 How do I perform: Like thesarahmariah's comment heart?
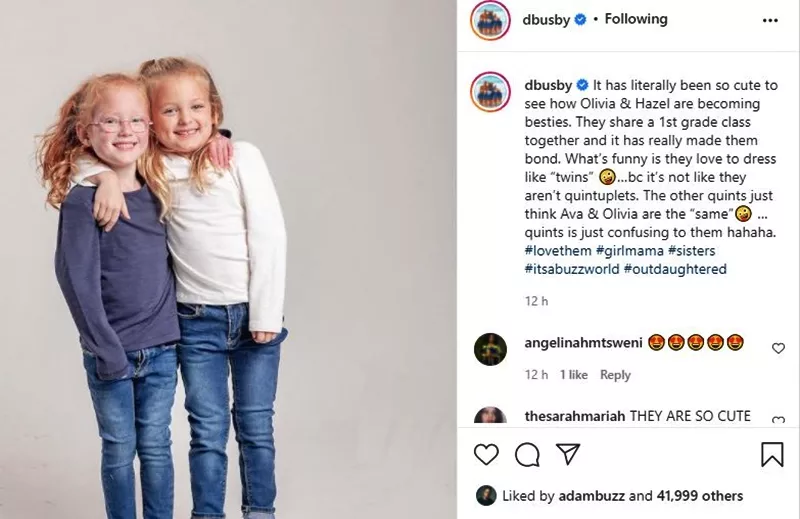pyautogui.click(x=778, y=420)
